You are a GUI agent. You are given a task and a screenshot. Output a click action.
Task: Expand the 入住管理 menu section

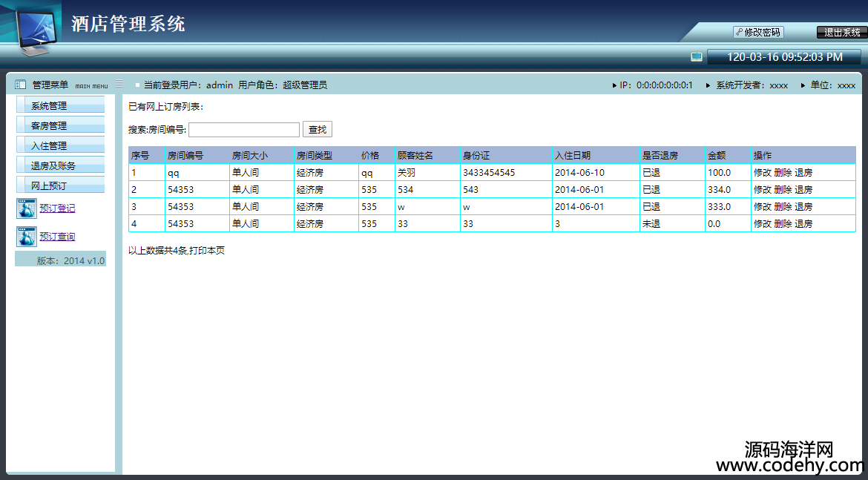pos(60,145)
